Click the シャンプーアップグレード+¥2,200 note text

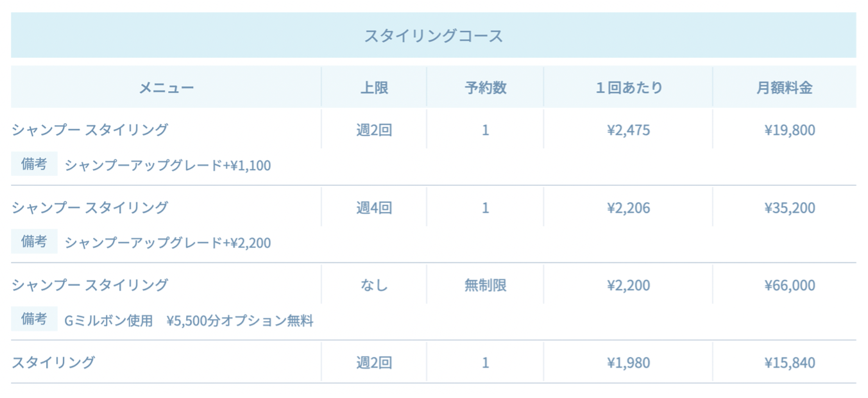pos(167,243)
